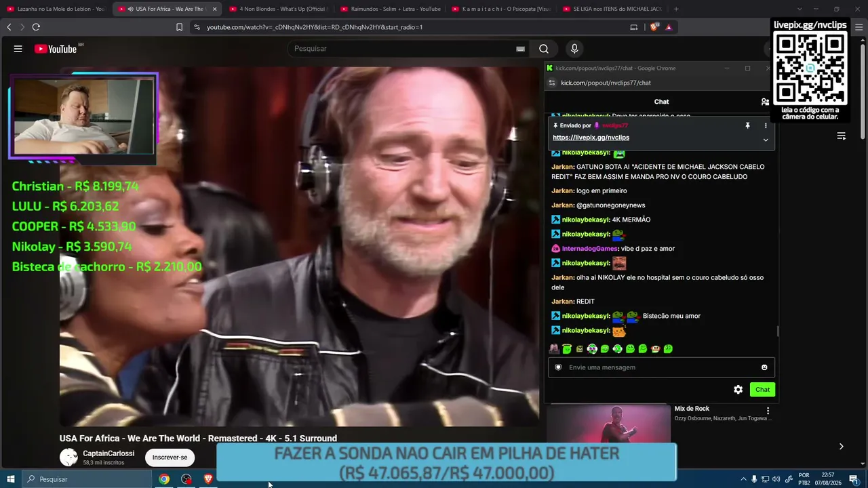Switch to the Raimundos Selim + Letra tab
This screenshot has height=488, width=868.
tap(390, 9)
